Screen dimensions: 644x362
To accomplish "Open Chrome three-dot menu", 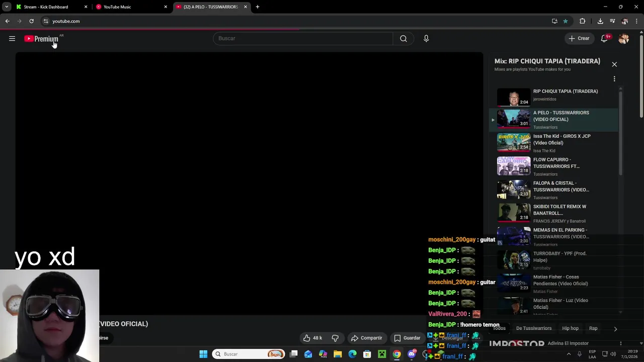I will tap(637, 21).
